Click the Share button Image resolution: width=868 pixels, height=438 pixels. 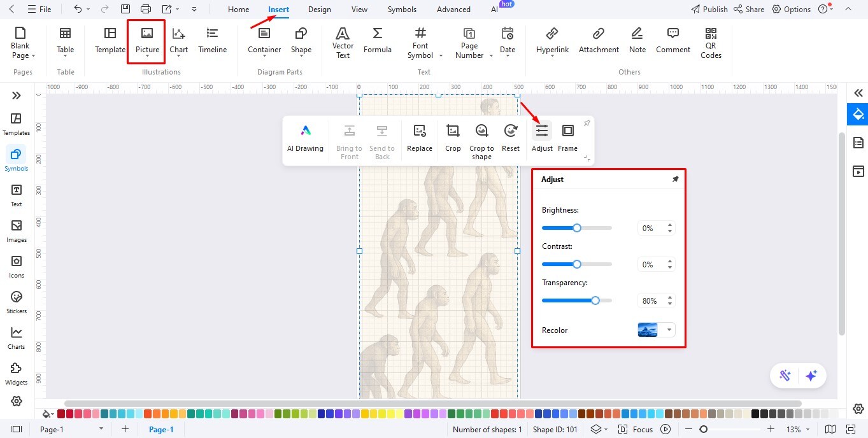click(749, 10)
